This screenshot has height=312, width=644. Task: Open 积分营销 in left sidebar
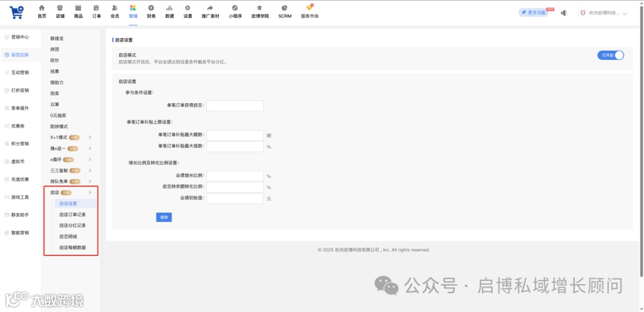click(x=20, y=144)
